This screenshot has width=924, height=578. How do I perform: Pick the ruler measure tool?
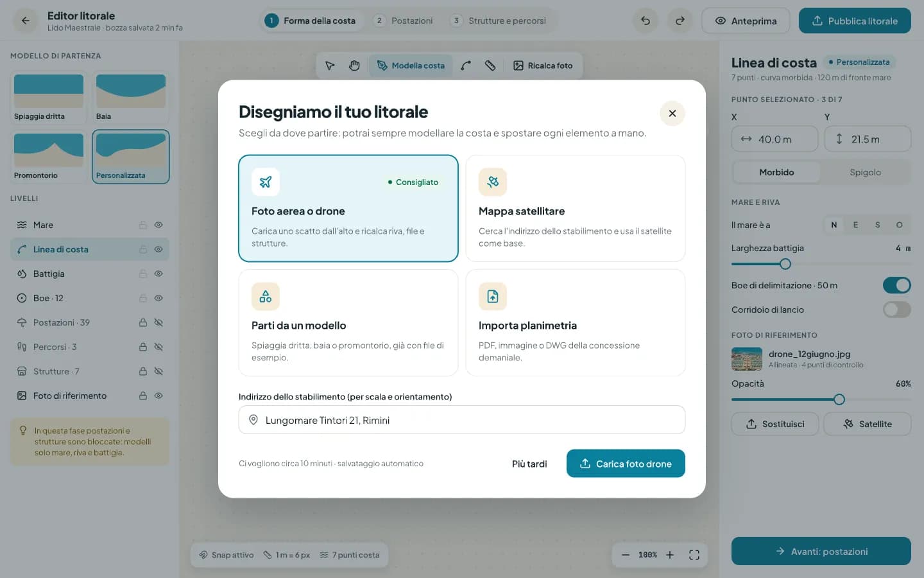[490, 66]
